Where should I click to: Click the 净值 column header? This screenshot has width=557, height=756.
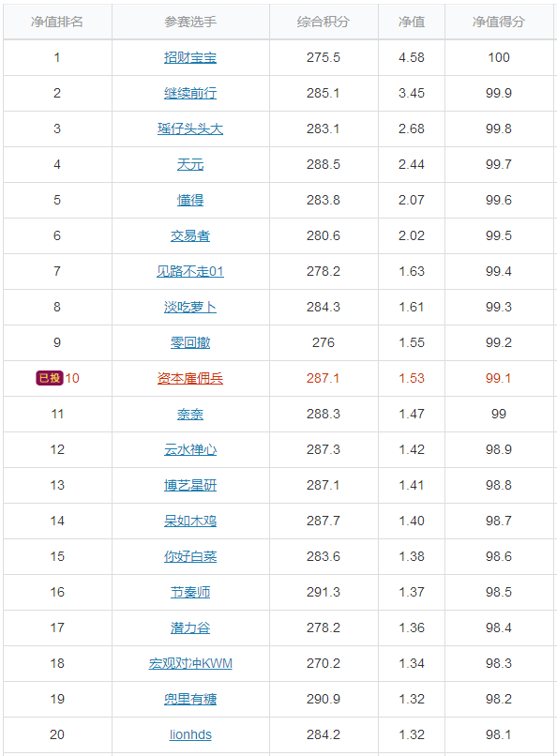(412, 22)
